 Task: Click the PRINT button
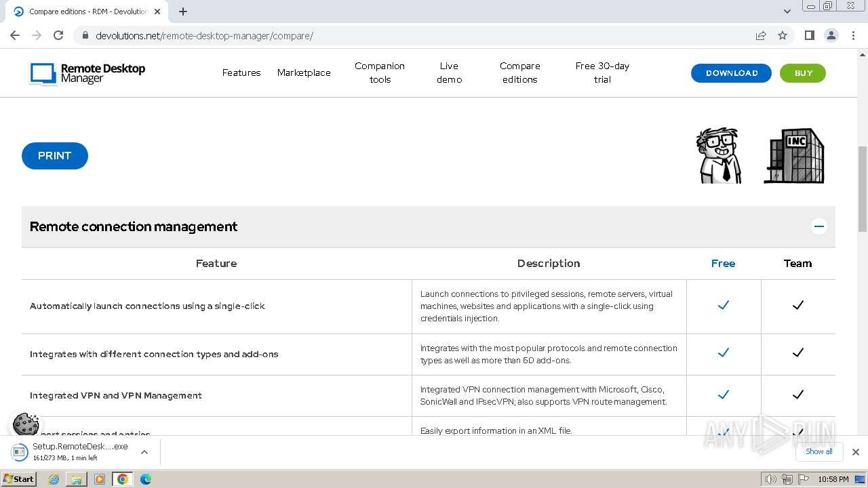[x=55, y=156]
